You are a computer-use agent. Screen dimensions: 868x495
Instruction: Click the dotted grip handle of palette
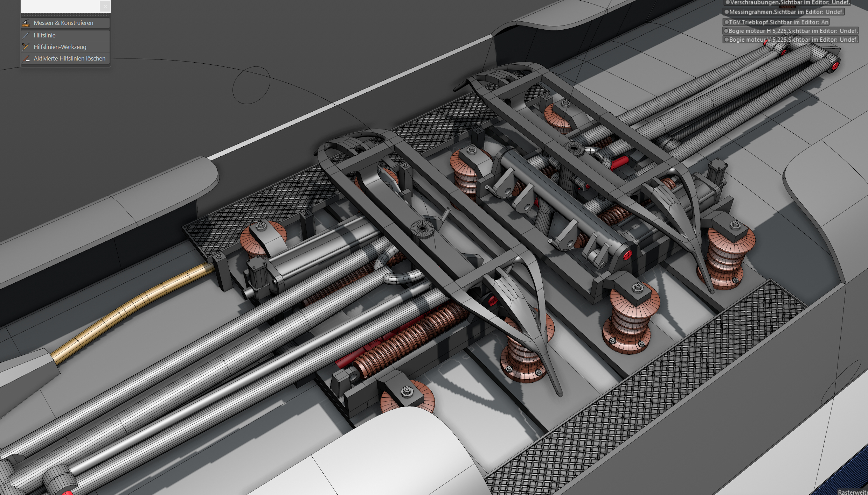[x=65, y=15]
